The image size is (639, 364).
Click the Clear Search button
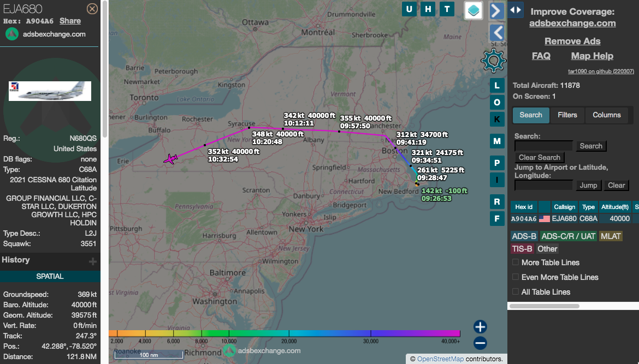[x=539, y=157]
